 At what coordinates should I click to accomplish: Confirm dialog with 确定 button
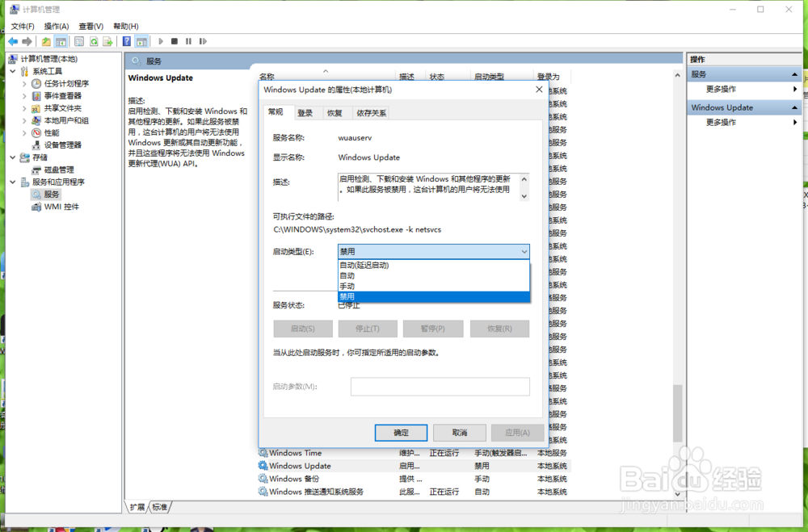401,433
